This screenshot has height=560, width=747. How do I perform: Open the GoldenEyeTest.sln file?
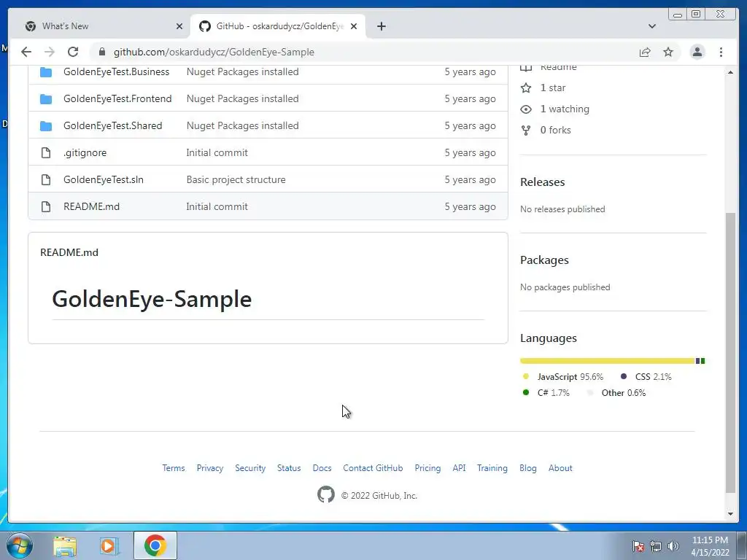pos(104,179)
